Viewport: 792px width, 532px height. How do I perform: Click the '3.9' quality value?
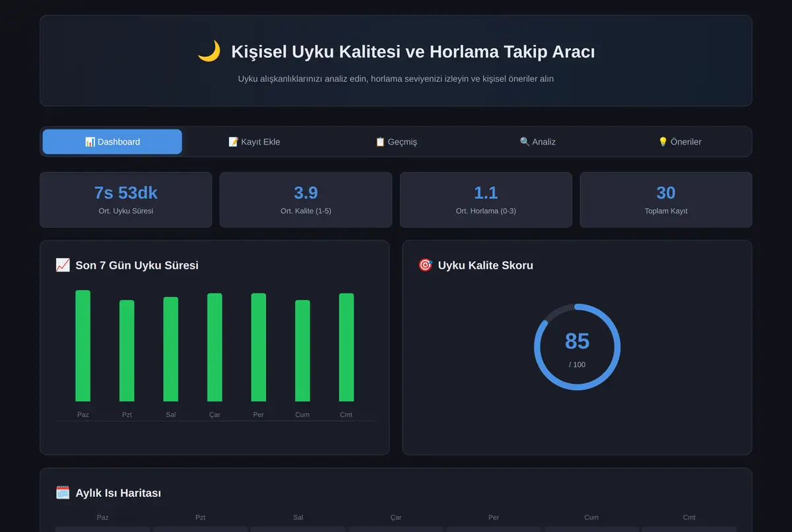coord(306,193)
